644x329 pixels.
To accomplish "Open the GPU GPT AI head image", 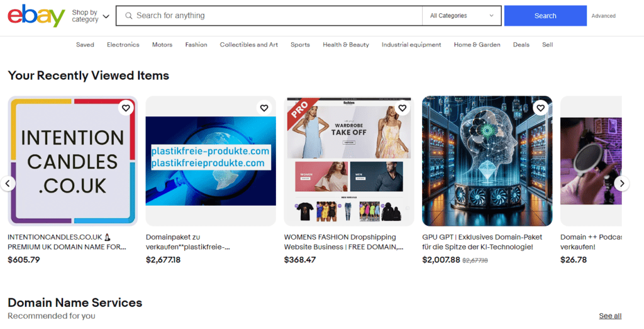I will 487,161.
